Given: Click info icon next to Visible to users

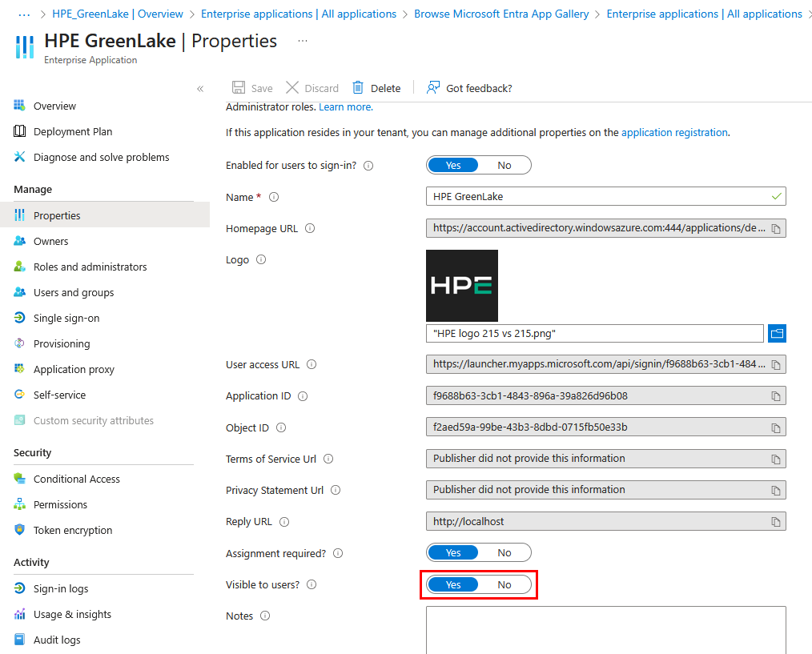Looking at the screenshot, I should pyautogui.click(x=312, y=584).
